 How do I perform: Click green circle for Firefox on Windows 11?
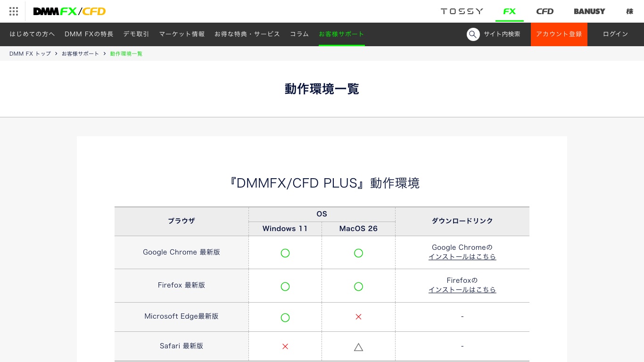(x=285, y=287)
